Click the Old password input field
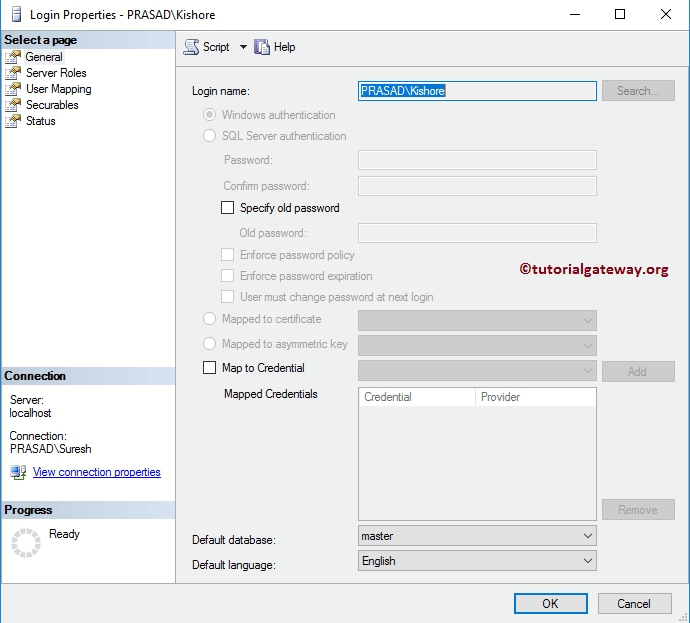This screenshot has height=623, width=690. [x=477, y=233]
